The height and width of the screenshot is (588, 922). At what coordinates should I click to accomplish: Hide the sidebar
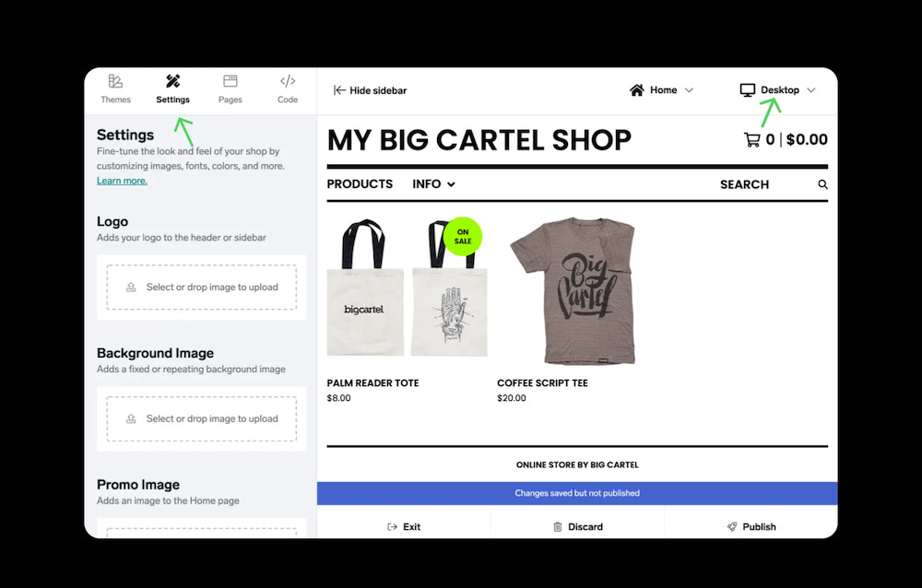pyautogui.click(x=370, y=90)
